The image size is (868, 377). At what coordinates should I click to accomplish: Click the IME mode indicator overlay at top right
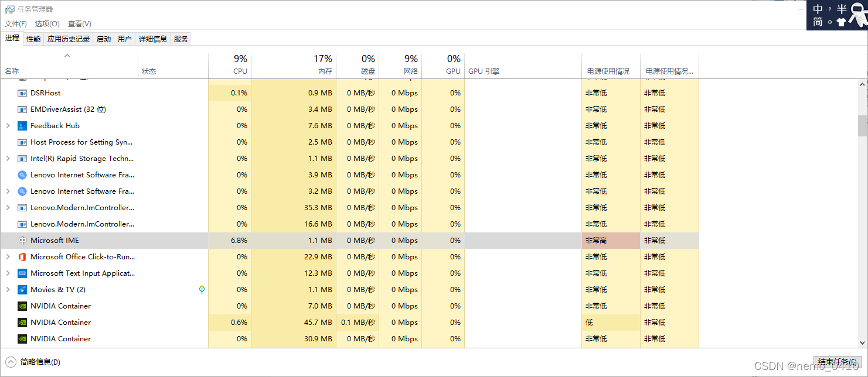click(838, 15)
